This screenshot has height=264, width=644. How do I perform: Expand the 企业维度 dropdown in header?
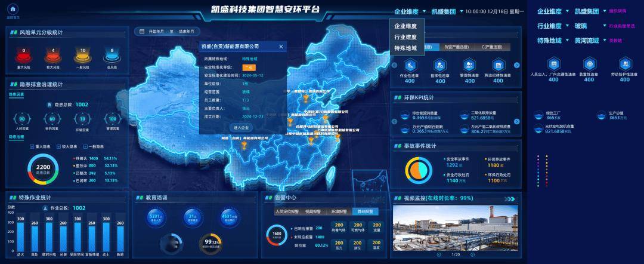[x=410, y=11]
